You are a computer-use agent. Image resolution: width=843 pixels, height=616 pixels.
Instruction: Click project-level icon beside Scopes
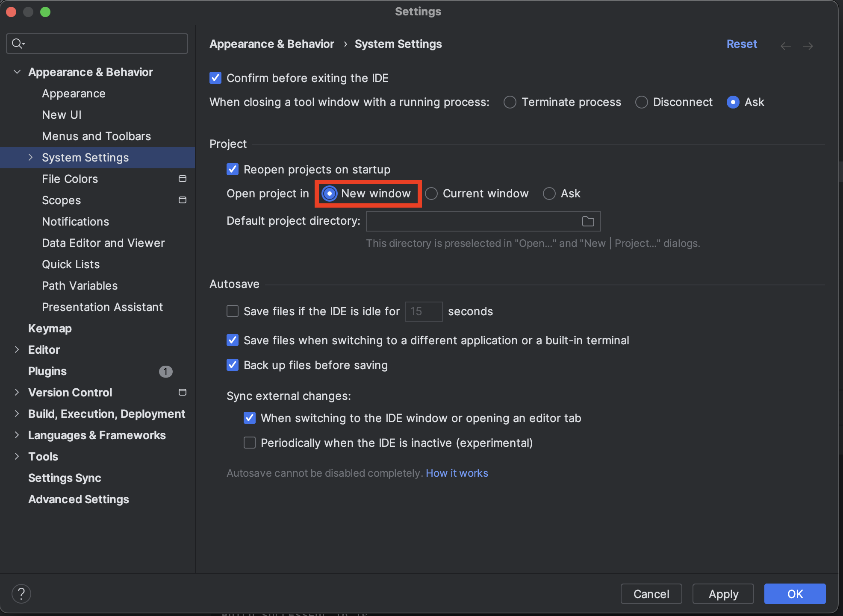pyautogui.click(x=183, y=200)
